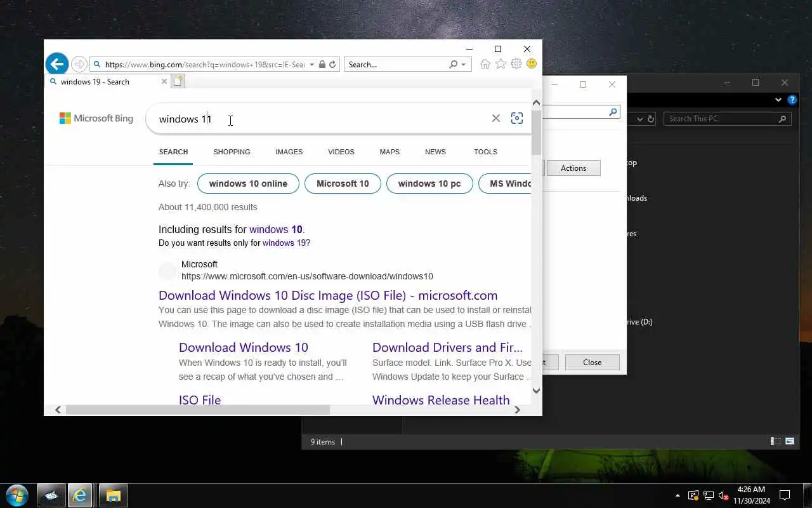Expand the File Explorer ribbon chevron
This screenshot has height=508, width=812.
[x=778, y=100]
